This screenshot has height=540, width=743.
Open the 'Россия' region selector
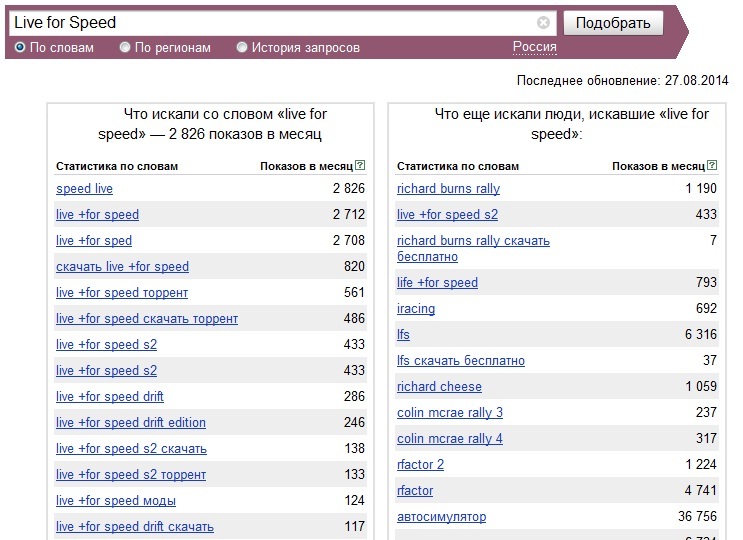[x=535, y=47]
